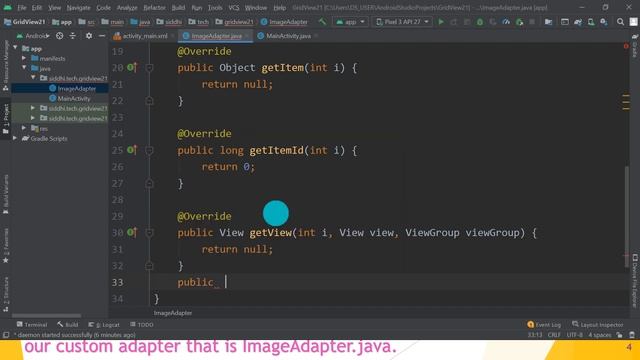The height and width of the screenshot is (360, 640).
Task: Open the Pixel 3 API 27 device dropdown
Action: pyautogui.click(x=402, y=22)
